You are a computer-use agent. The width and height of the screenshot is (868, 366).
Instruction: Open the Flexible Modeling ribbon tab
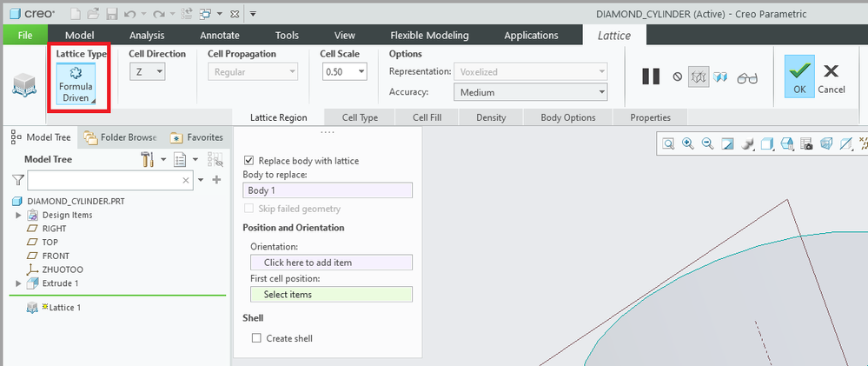[x=429, y=36]
